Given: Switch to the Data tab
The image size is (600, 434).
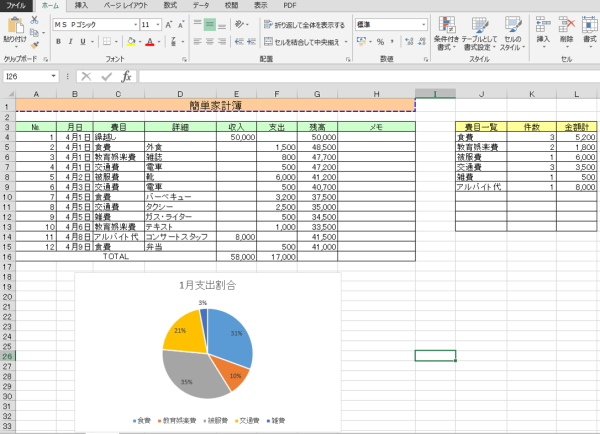Looking at the screenshot, I should 201,5.
